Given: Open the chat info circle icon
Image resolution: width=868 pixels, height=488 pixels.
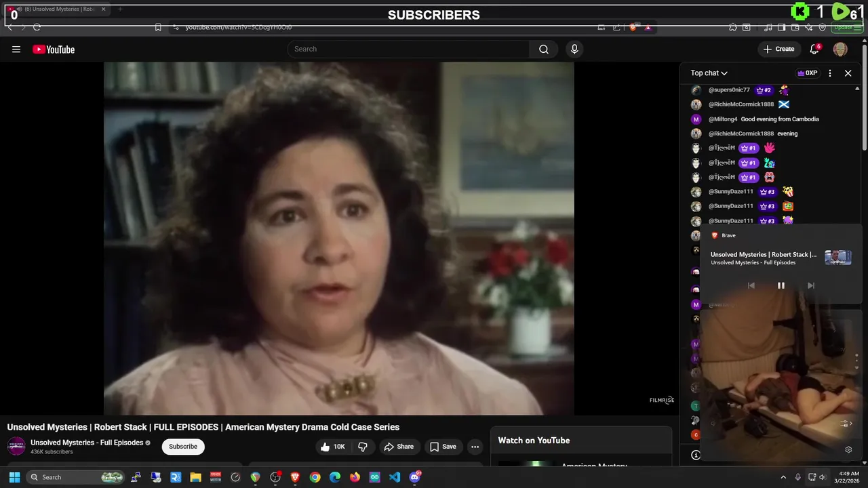Looking at the screenshot, I should click(x=696, y=455).
